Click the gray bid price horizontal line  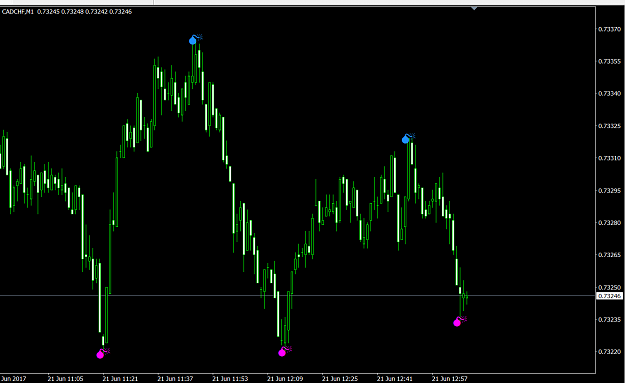click(298, 295)
